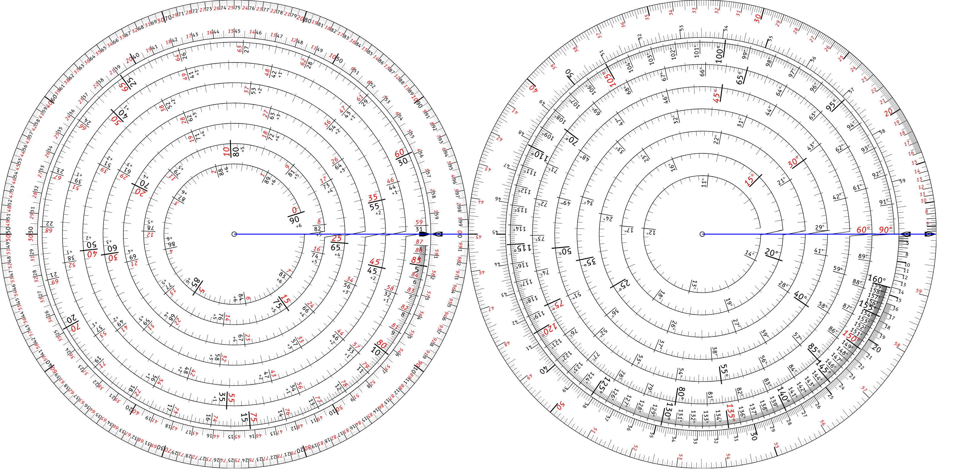This screenshot has height=476, width=980.
Task: Click the right dial's center pivot circle
Action: click(702, 234)
